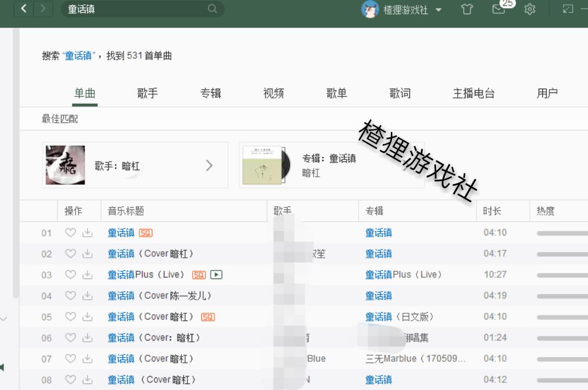Click the forward navigation arrow

click(x=43, y=9)
